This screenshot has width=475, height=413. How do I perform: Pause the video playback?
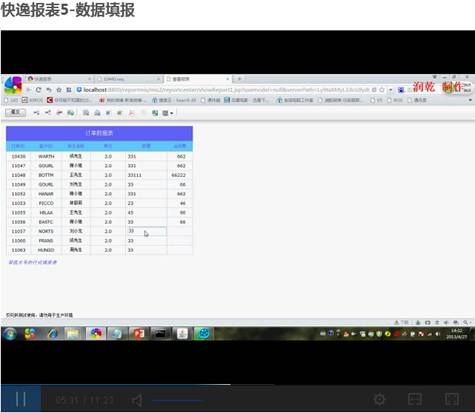tap(21, 399)
